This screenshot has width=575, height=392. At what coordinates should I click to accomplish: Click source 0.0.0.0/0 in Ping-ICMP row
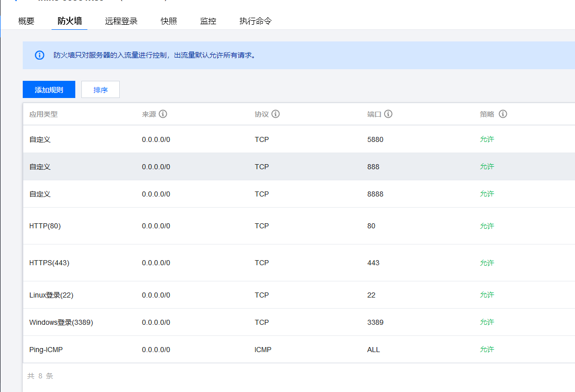coord(156,350)
